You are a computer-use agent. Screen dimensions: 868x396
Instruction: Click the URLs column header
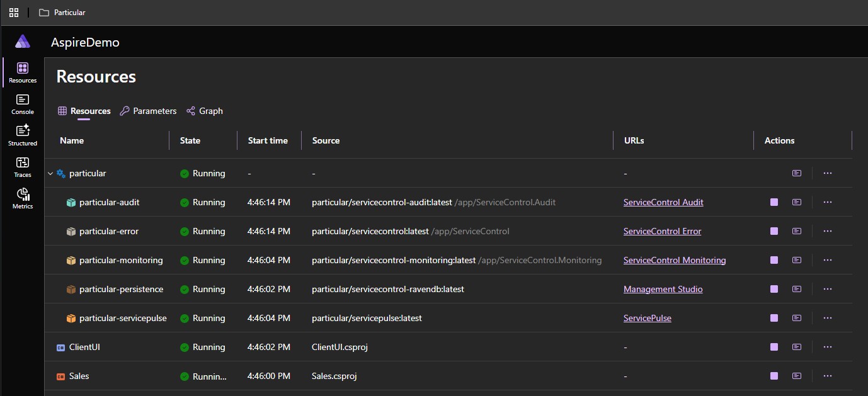(634, 140)
